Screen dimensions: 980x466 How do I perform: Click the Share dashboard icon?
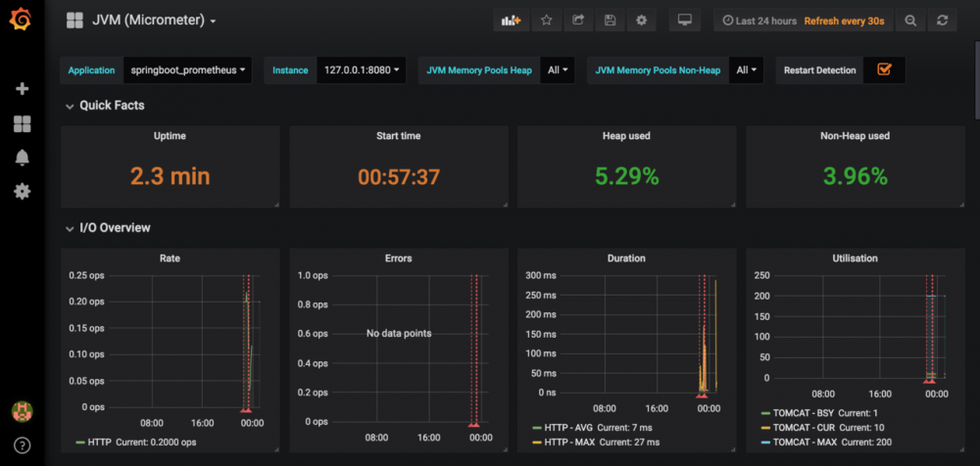[x=578, y=21]
